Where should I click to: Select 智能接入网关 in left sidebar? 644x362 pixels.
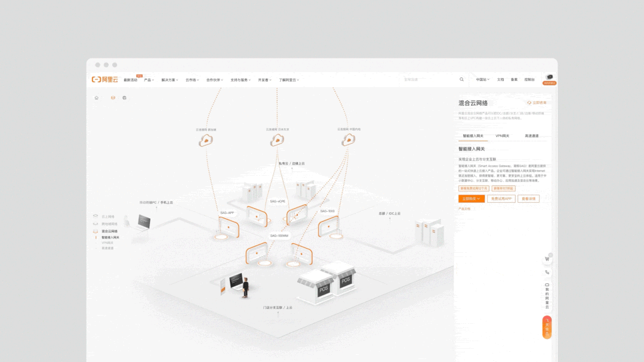coord(110,237)
